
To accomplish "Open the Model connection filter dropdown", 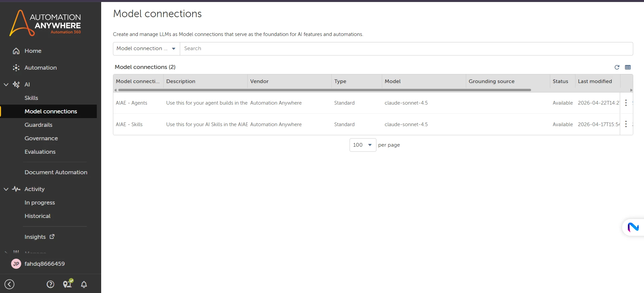I will (x=147, y=48).
